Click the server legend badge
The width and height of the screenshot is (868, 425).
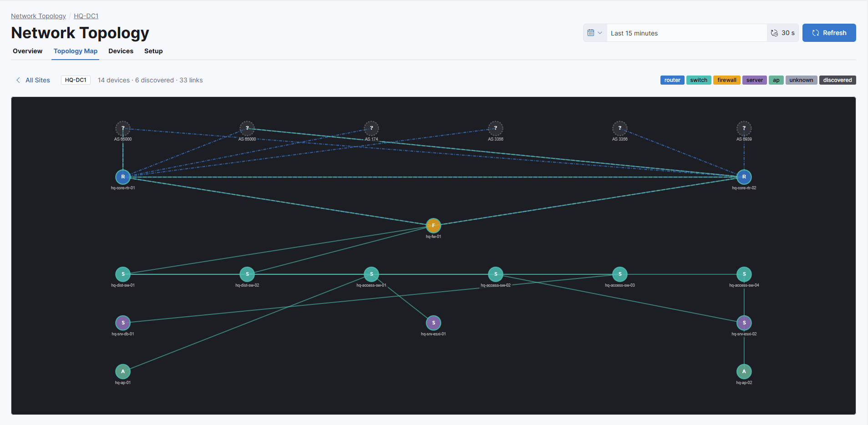click(x=755, y=80)
